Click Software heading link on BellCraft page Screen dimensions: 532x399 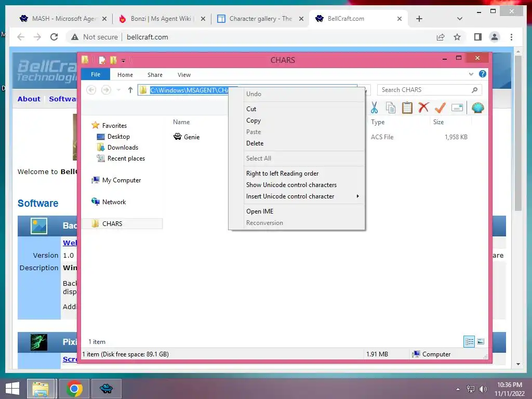37,203
